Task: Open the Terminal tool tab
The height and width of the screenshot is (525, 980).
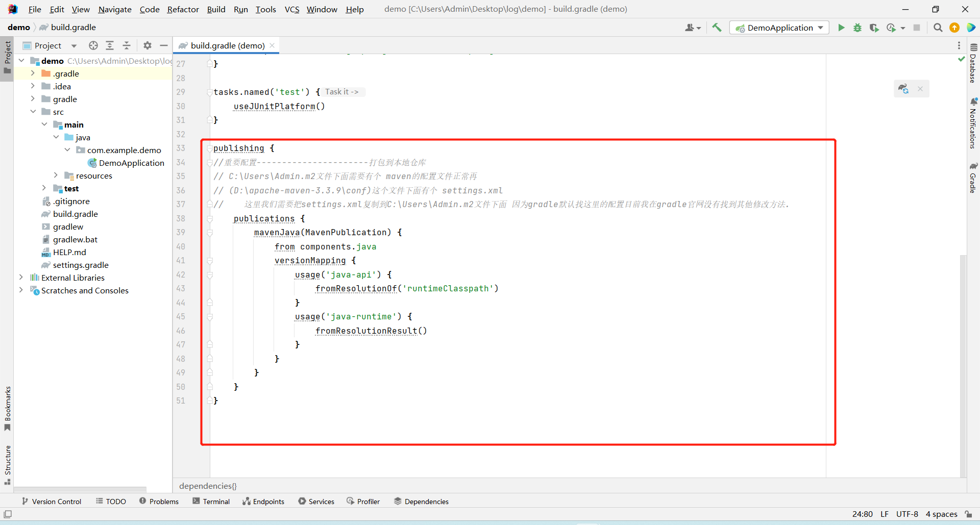Action: point(211,502)
